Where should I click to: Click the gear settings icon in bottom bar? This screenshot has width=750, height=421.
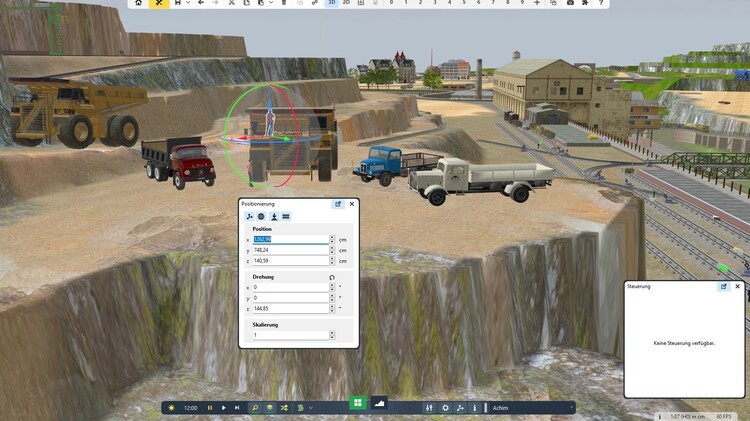(x=445, y=408)
